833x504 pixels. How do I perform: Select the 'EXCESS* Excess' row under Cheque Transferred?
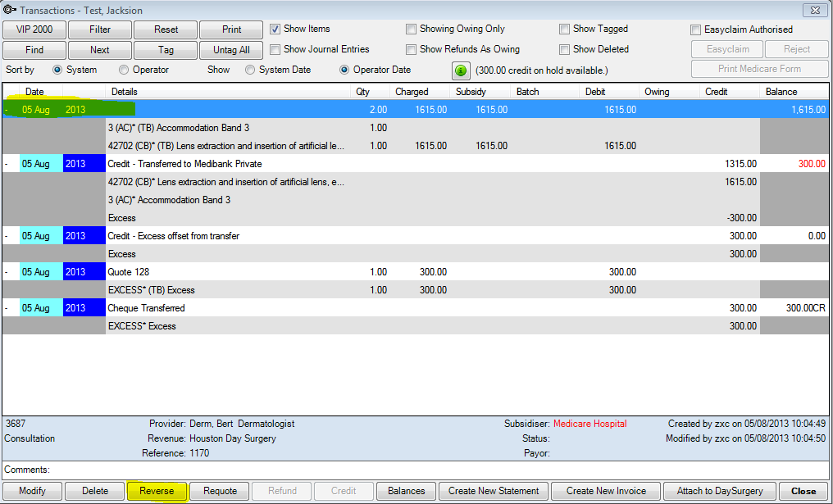click(416, 326)
